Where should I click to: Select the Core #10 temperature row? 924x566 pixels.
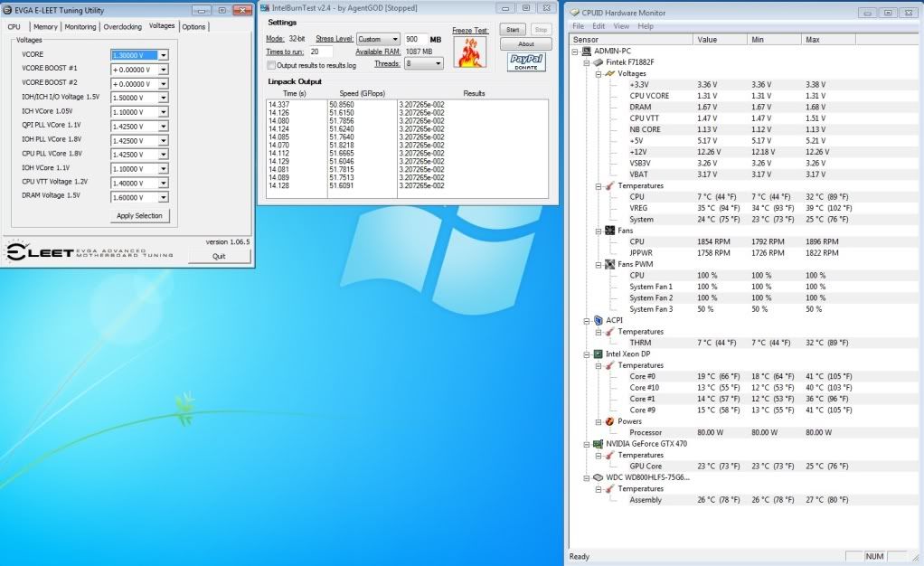pos(742,387)
